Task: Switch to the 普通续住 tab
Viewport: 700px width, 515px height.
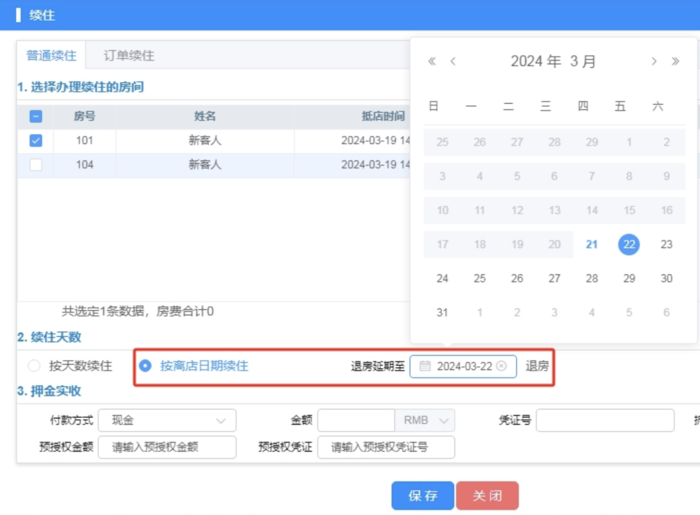Action: point(51,56)
